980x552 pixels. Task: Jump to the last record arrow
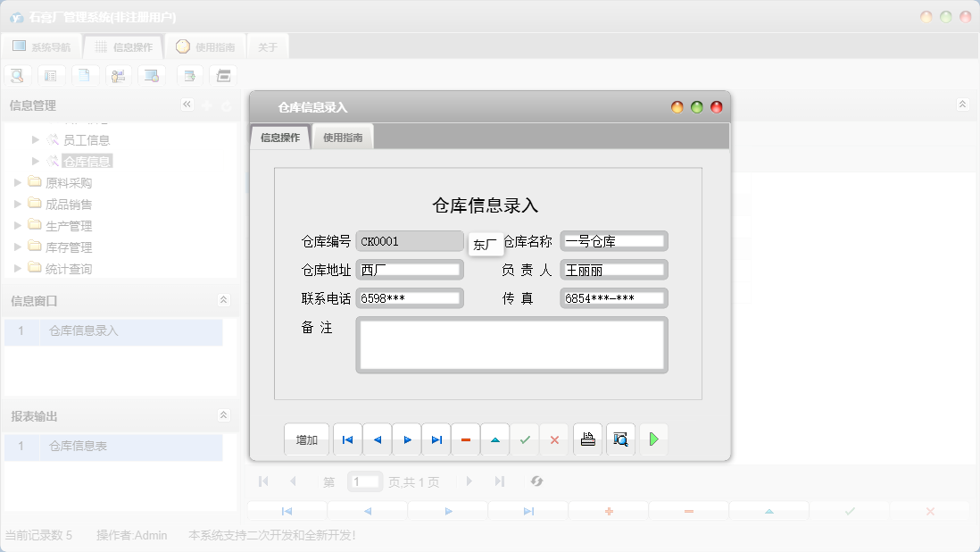point(436,439)
